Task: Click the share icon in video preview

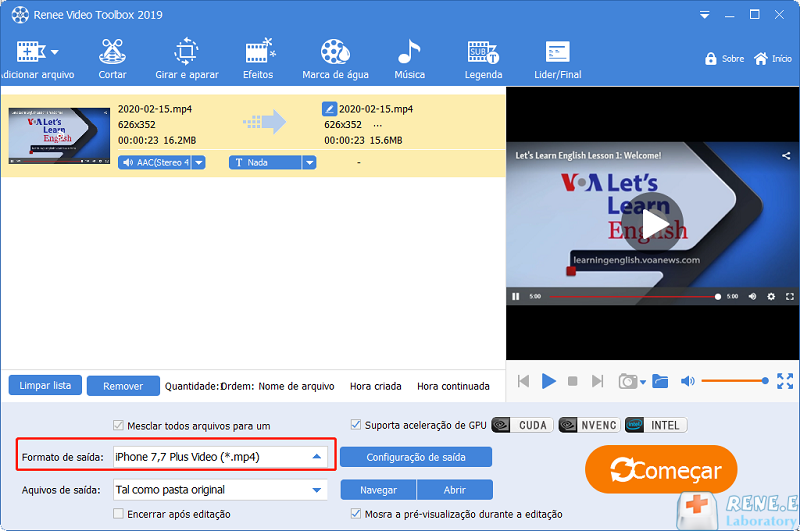Action: 786,156
